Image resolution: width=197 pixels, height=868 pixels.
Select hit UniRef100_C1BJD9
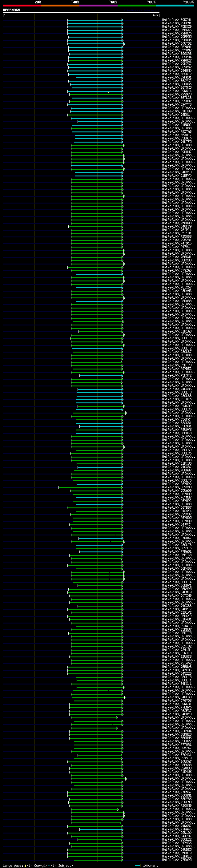coord(176,111)
